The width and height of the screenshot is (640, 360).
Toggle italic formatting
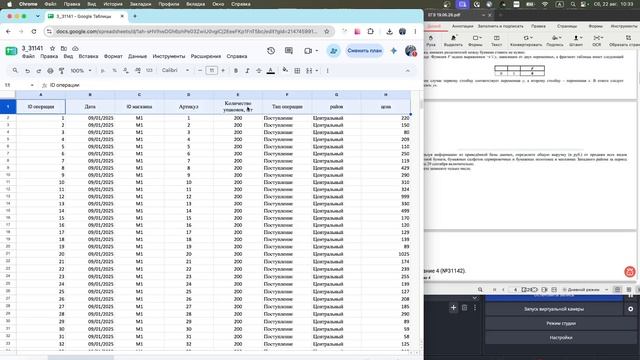[x=247, y=71]
